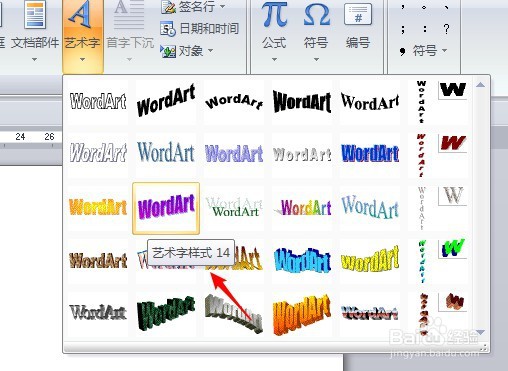Screen dimensions: 508x371
Task: Choose the green WordArt with faded reflection
Action: click(x=234, y=208)
